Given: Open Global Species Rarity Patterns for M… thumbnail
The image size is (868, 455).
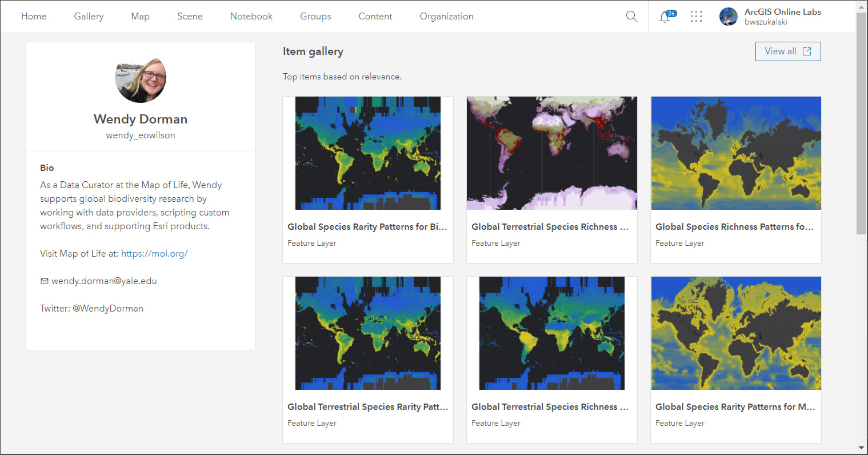Looking at the screenshot, I should (735, 333).
